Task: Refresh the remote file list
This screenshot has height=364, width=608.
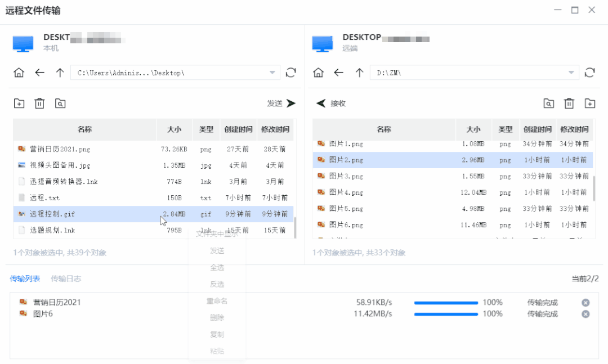Action: coord(590,73)
